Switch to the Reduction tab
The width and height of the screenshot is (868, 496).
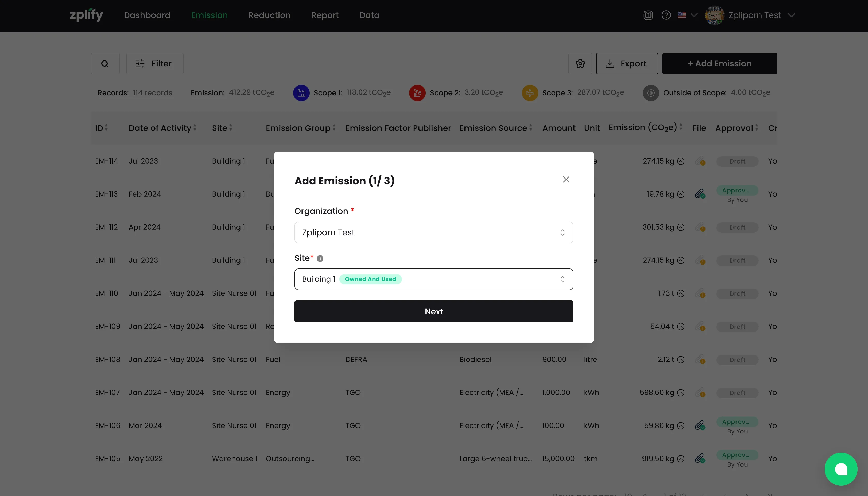click(x=269, y=15)
